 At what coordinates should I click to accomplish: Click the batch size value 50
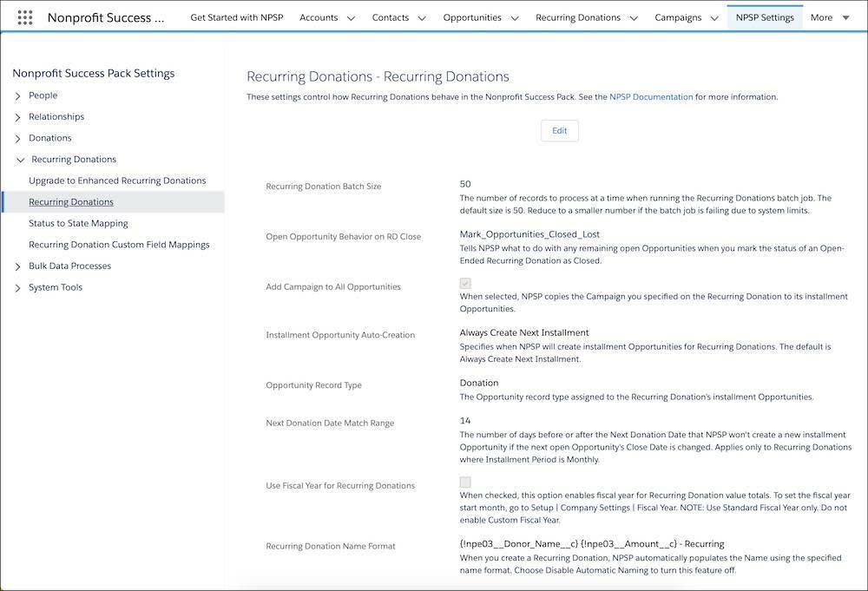465,184
